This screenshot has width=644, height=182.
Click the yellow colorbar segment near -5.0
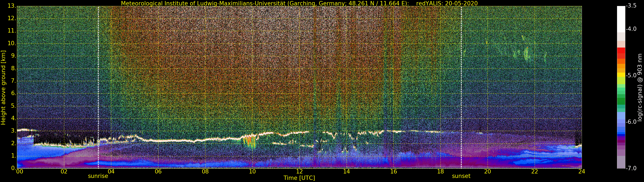click(621, 75)
